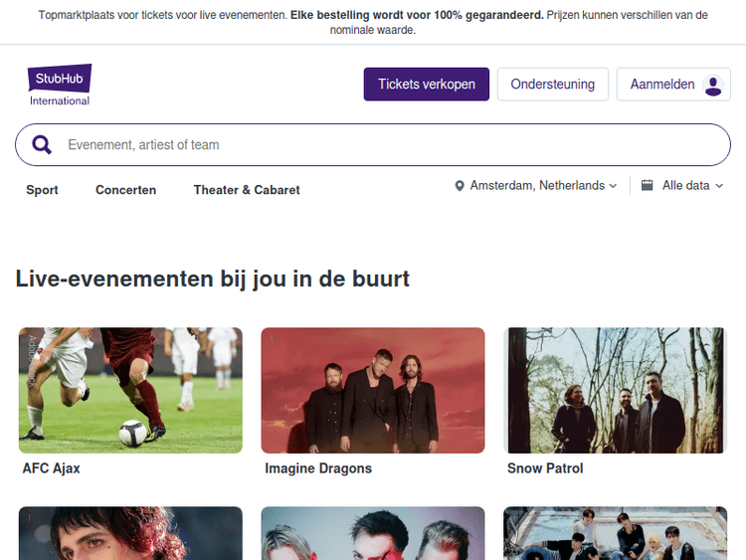This screenshot has width=746, height=560.
Task: Open the AFC Ajax football thumbnail
Action: click(130, 390)
